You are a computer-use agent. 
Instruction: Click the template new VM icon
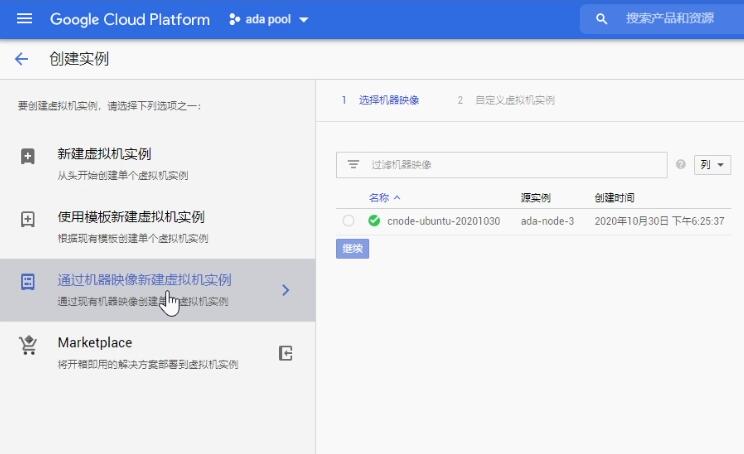point(28,219)
